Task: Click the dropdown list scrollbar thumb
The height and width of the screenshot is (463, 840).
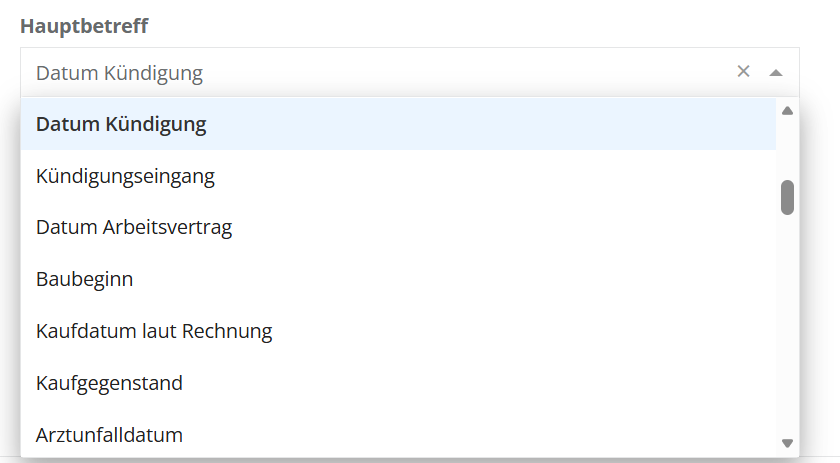Action: coord(787,197)
